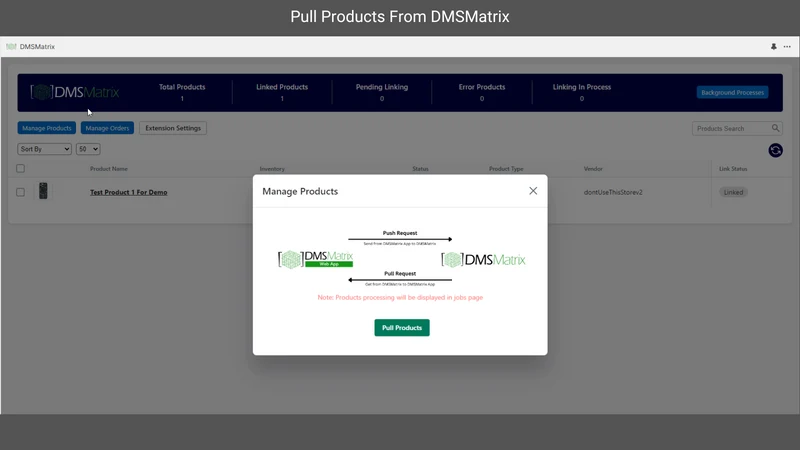Open the Manage Products tab button

pos(46,128)
